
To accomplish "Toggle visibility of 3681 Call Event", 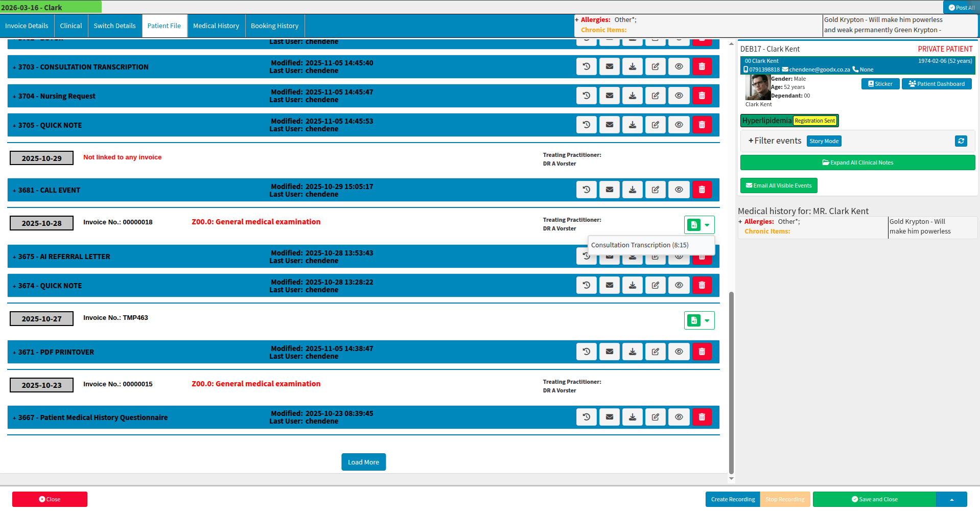I will 679,190.
